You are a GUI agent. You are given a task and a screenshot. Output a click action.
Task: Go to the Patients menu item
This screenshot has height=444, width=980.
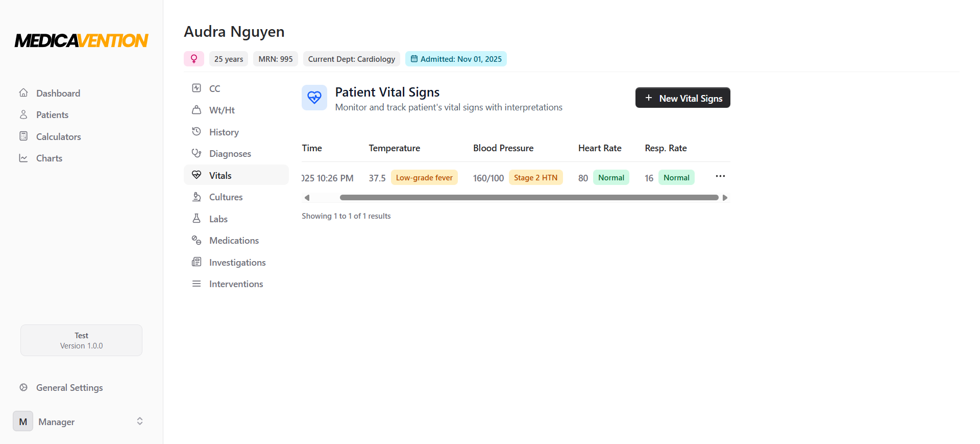[52, 114]
